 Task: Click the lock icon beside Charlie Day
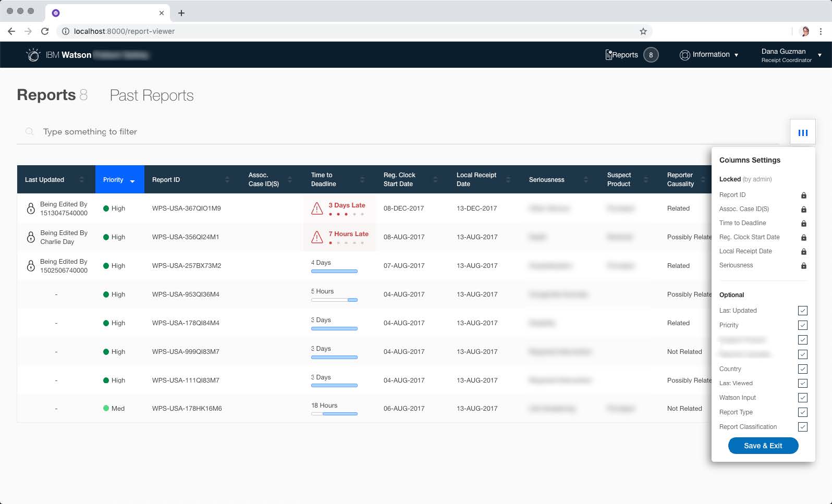tap(31, 237)
